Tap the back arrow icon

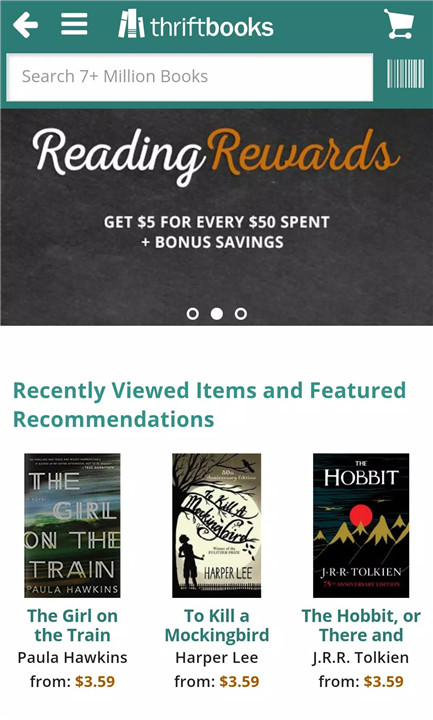(x=25, y=25)
